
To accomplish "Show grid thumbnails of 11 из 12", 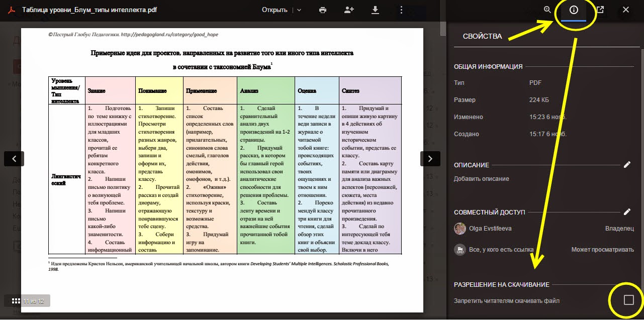I will (x=16, y=301).
